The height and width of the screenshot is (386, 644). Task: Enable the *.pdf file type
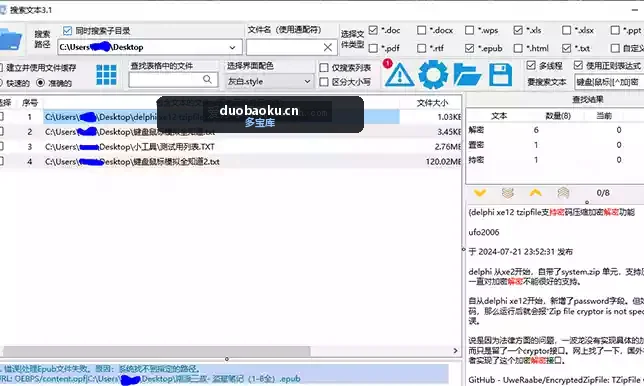click(x=373, y=48)
